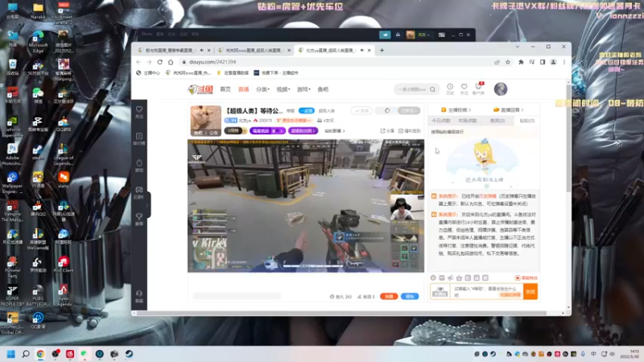Viewport: 644px width, 362px height.
Task: Toggle the 已关注 follow button
Action: click(409, 111)
